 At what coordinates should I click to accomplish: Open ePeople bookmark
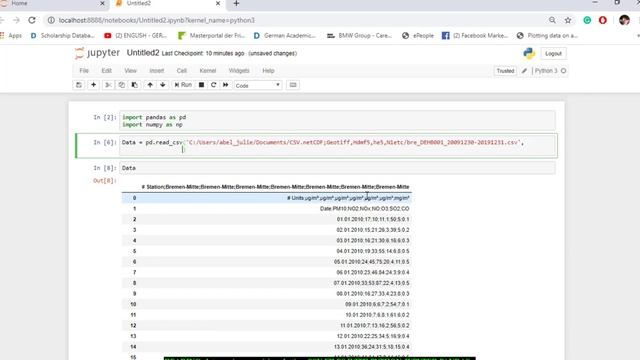pos(418,36)
